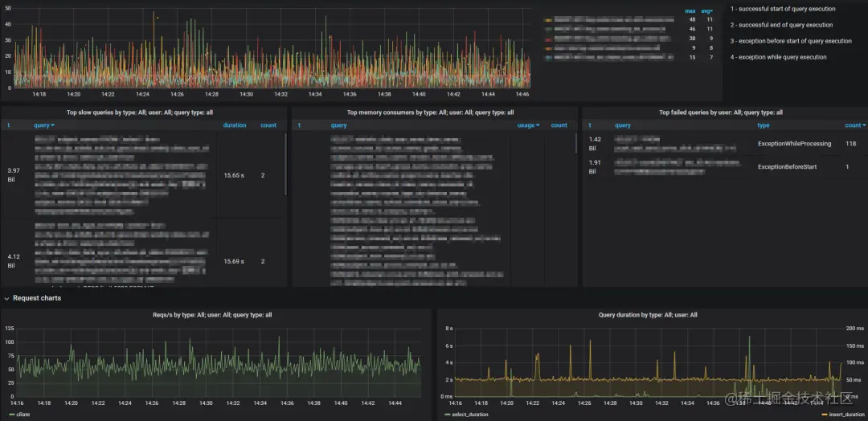
Task: Sort Top slow queries by the t column
Action: pos(8,125)
